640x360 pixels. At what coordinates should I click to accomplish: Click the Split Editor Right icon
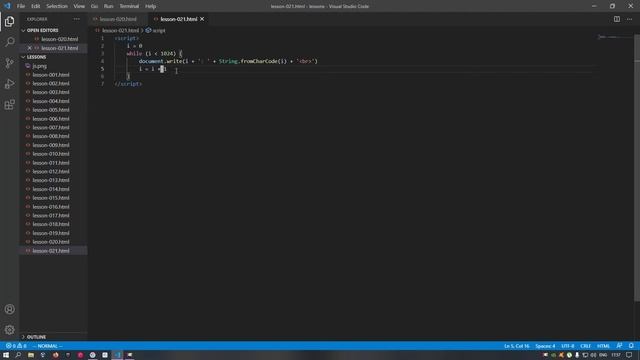[617, 19]
